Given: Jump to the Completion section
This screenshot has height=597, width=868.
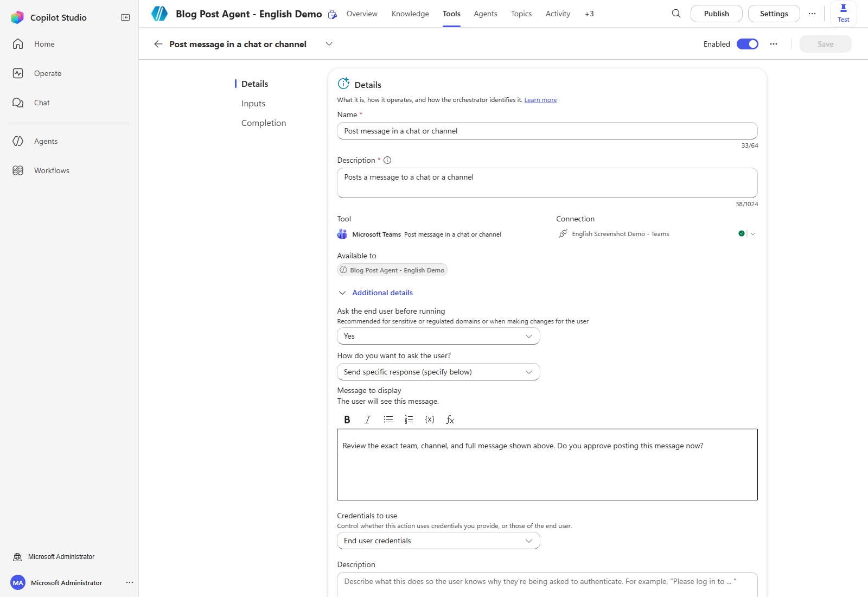Looking at the screenshot, I should click(x=264, y=123).
